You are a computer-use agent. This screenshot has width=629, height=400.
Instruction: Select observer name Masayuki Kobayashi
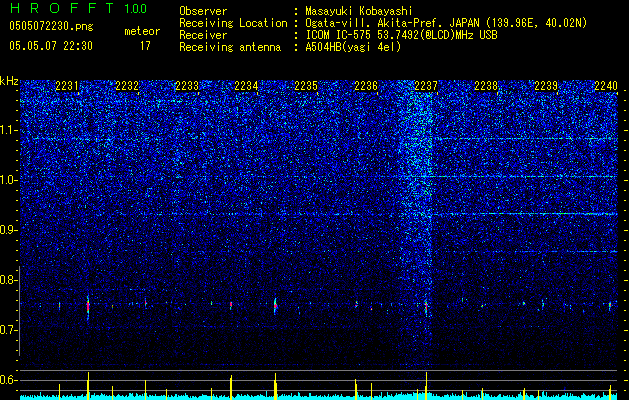click(359, 11)
